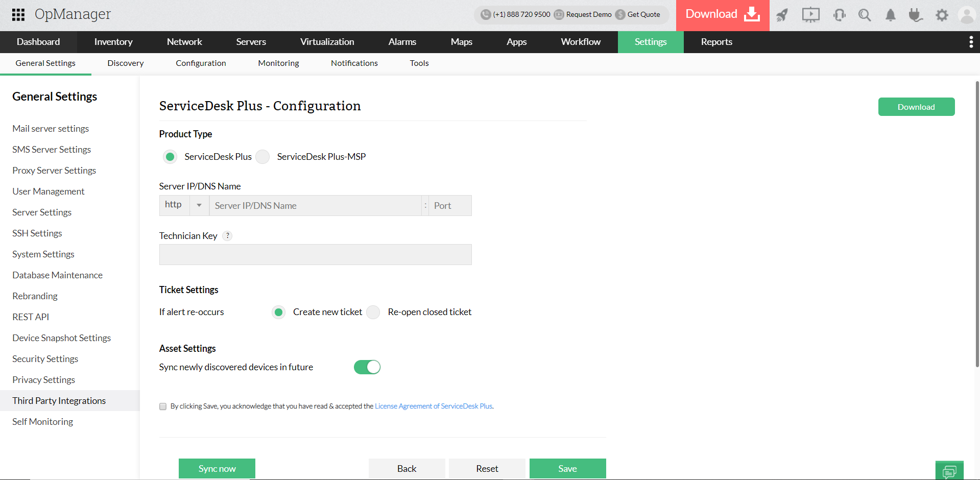
Task: Click the plug integrations icon
Action: pos(916,15)
